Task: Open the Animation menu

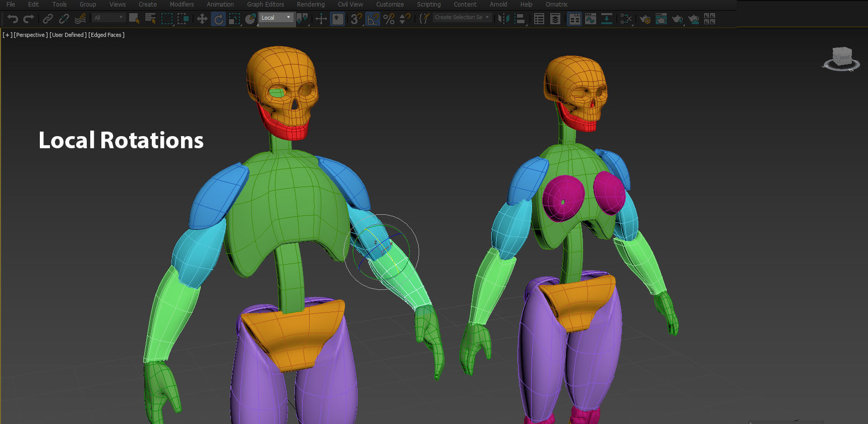Action: [x=220, y=4]
